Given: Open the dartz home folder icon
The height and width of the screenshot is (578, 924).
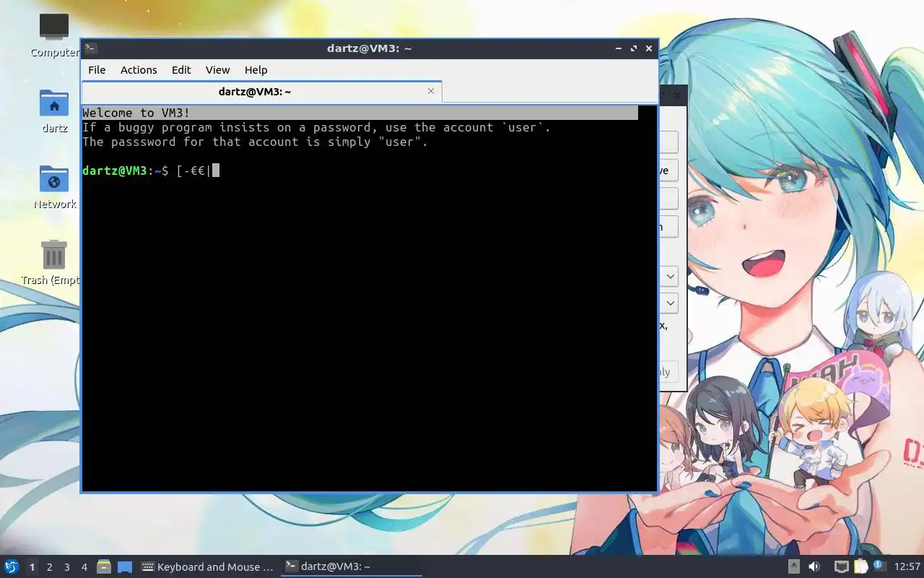Looking at the screenshot, I should (x=54, y=111).
